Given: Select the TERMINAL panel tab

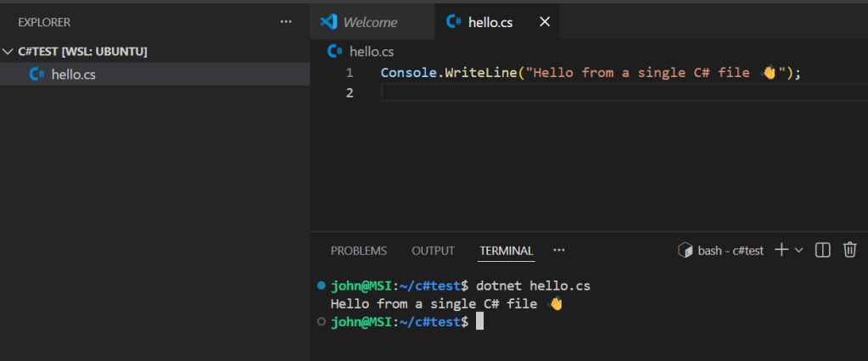Looking at the screenshot, I should click(506, 251).
